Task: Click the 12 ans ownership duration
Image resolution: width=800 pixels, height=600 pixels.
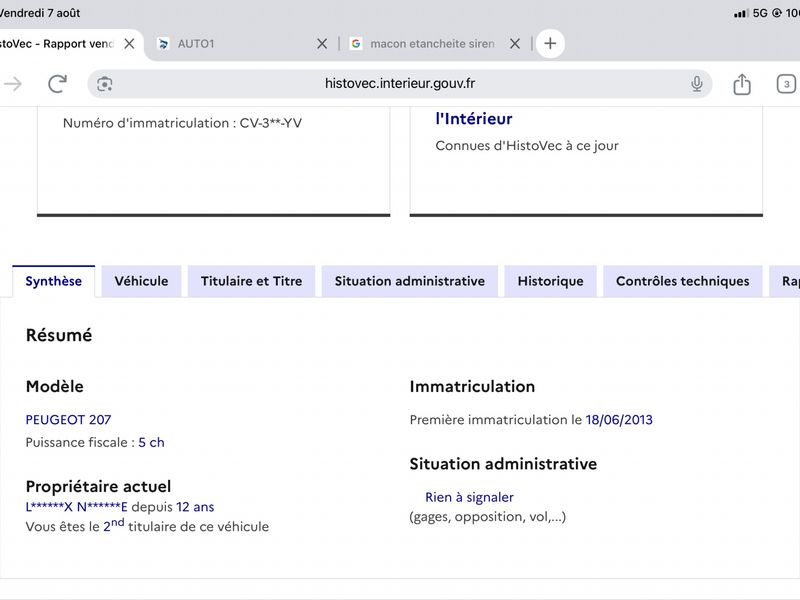Action: 195,507
